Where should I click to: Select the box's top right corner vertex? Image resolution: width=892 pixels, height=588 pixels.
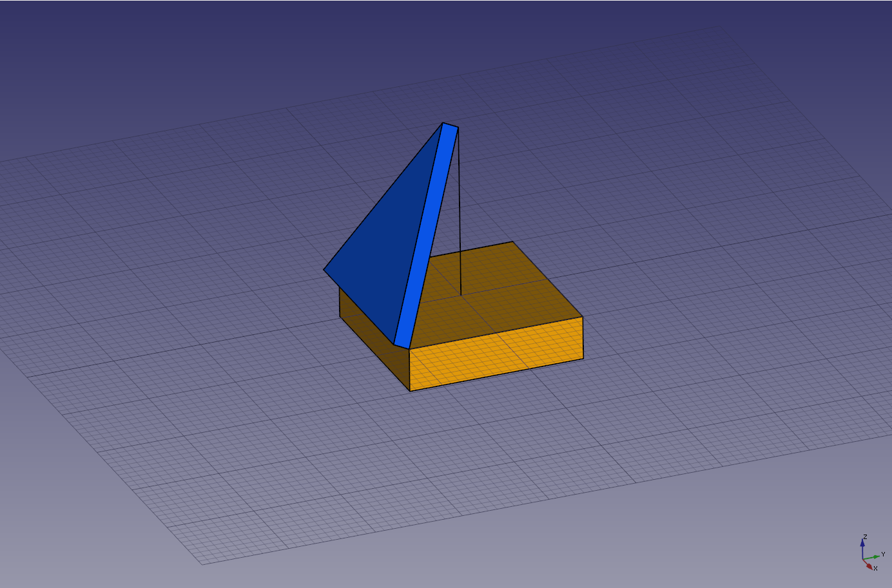pyautogui.click(x=583, y=317)
